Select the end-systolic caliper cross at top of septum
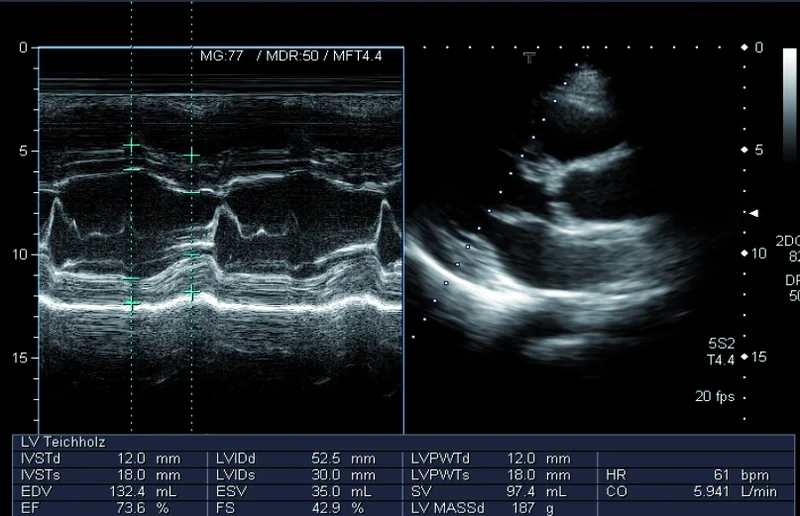800x516 pixels. point(191,156)
